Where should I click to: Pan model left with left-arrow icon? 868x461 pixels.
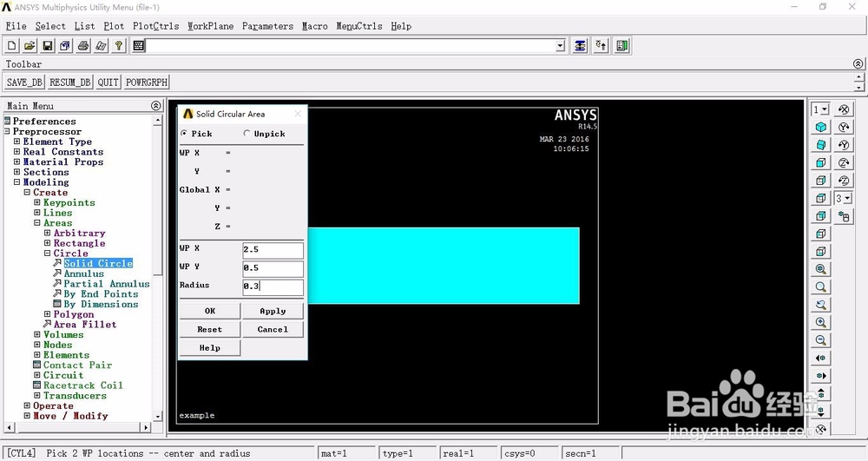tap(820, 358)
